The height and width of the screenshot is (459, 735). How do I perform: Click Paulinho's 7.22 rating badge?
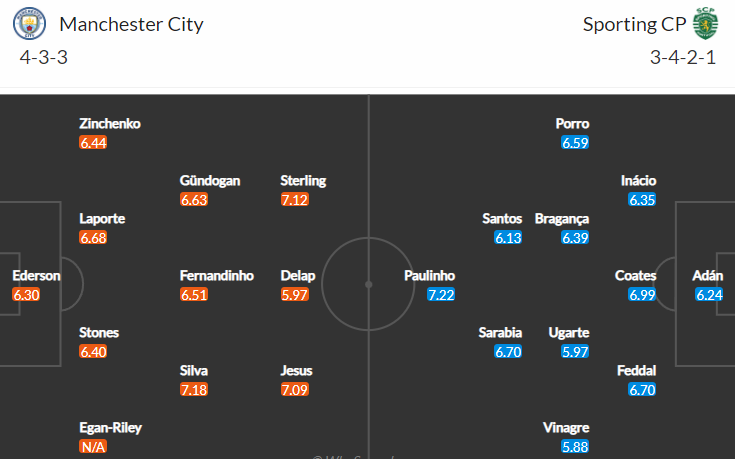[x=441, y=294]
